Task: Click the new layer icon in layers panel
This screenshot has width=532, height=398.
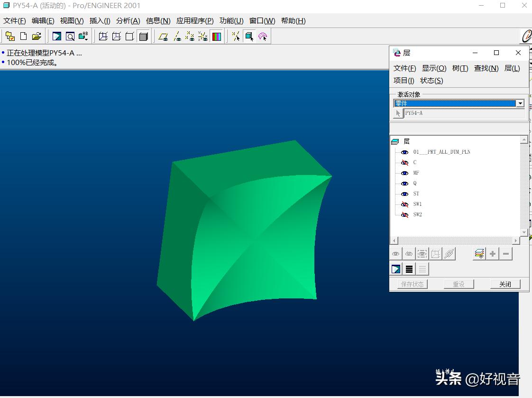Action: pos(479,254)
